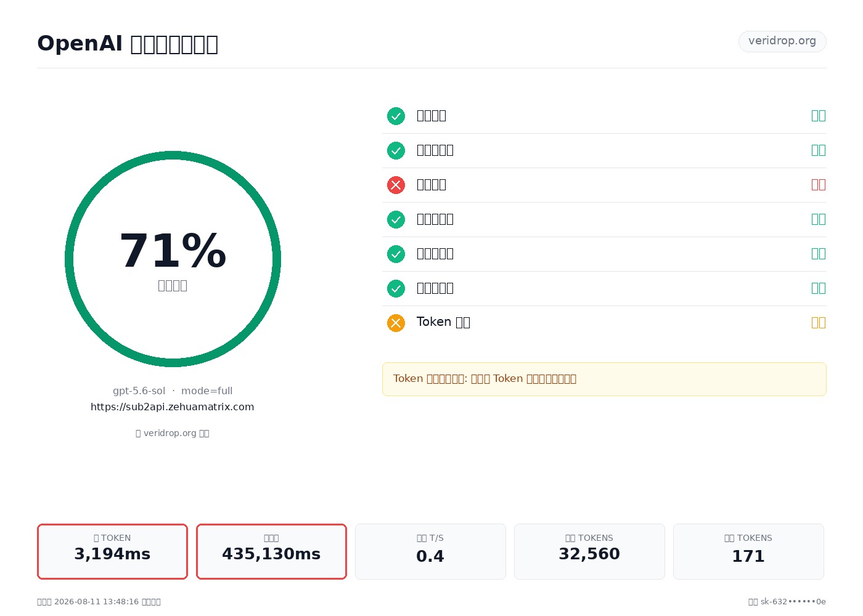Select the 3,194ms TOKEN latency card
The width and height of the screenshot is (863, 616).
pyautogui.click(x=112, y=551)
